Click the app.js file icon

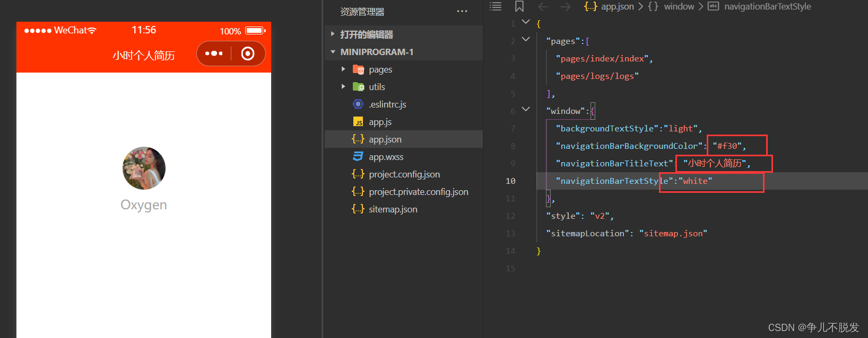[x=358, y=122]
